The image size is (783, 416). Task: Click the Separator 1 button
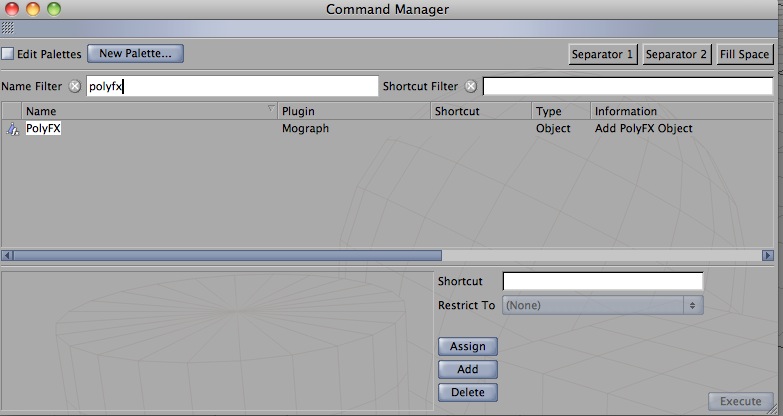603,54
